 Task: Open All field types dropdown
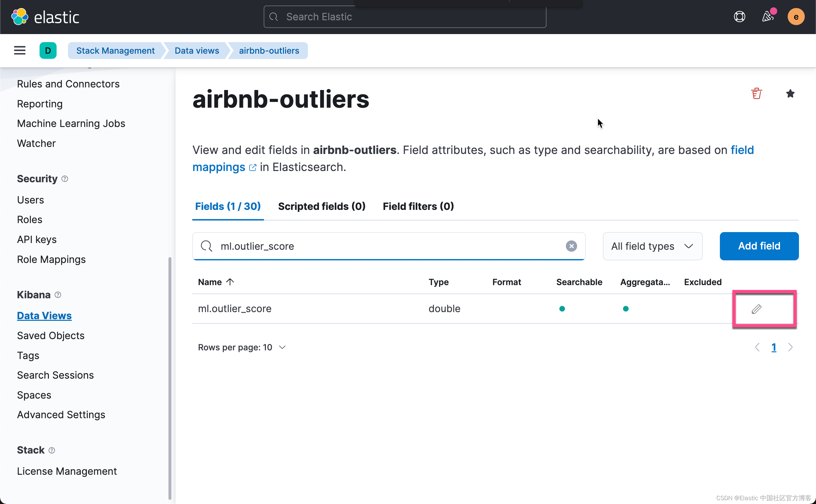(652, 246)
